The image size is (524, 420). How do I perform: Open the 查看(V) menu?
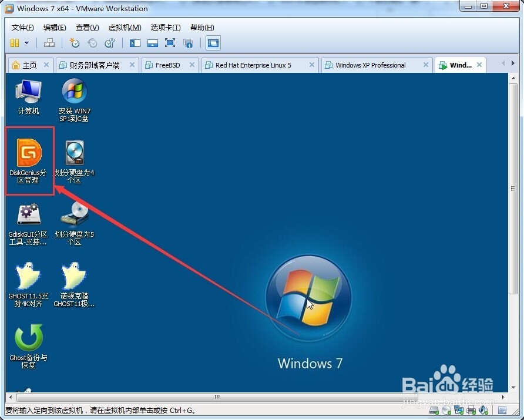pos(87,28)
